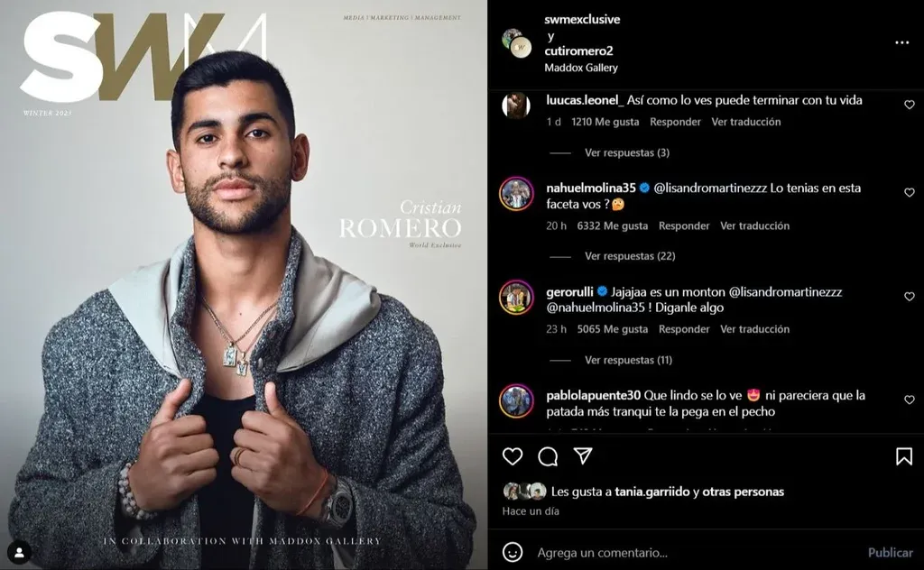The height and width of the screenshot is (570, 924).
Task: Open the swmexclusive profile link
Action: (582, 20)
